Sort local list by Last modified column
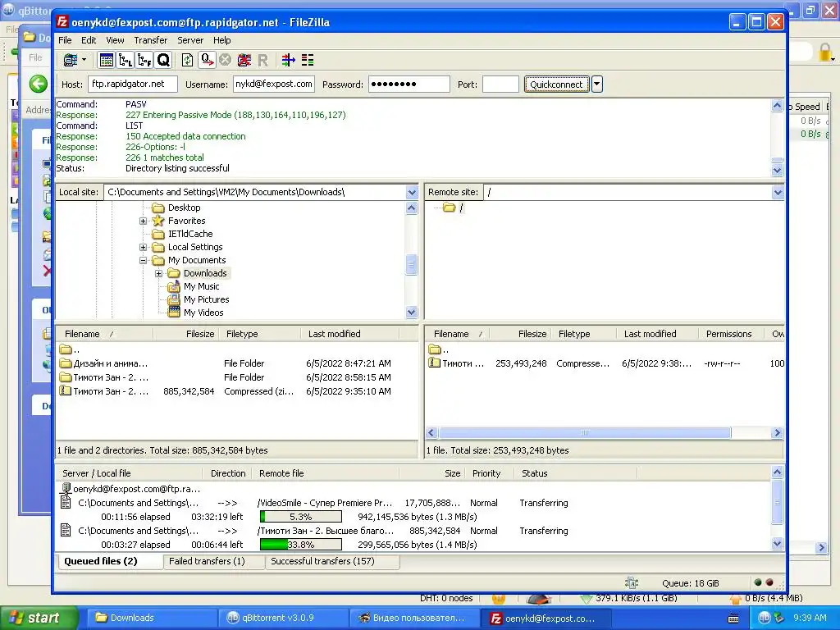The image size is (840, 630). point(349,334)
